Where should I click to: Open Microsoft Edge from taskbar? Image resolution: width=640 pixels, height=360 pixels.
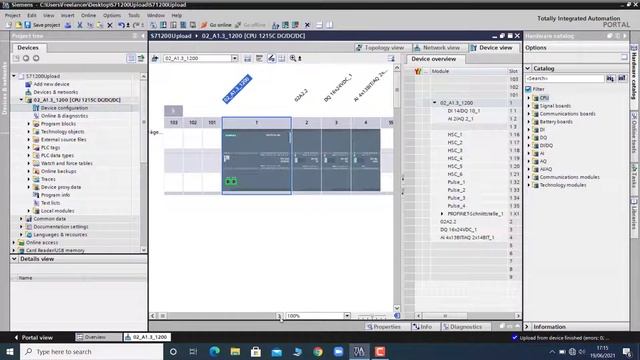click(215, 351)
